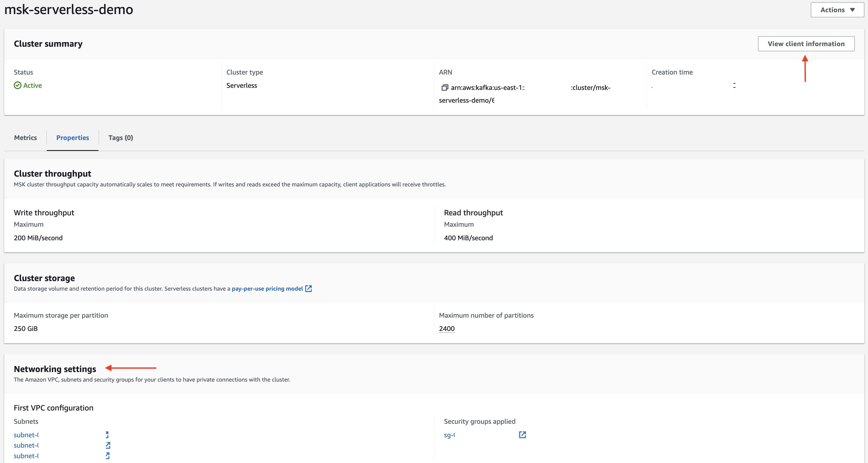
Task: Click the Networking settings heading
Action: pyautogui.click(x=55, y=369)
